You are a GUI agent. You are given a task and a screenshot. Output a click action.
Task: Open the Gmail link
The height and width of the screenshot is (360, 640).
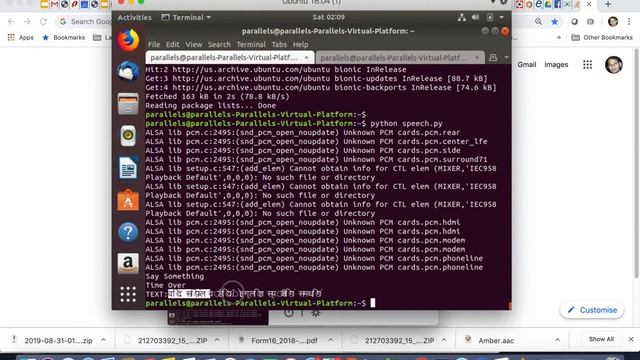527,64
